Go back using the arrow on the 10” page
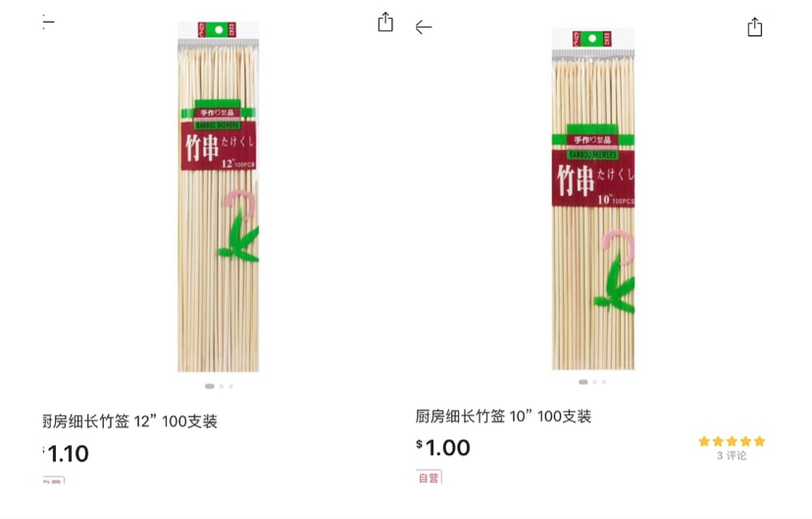The width and height of the screenshot is (812, 519). point(423,26)
